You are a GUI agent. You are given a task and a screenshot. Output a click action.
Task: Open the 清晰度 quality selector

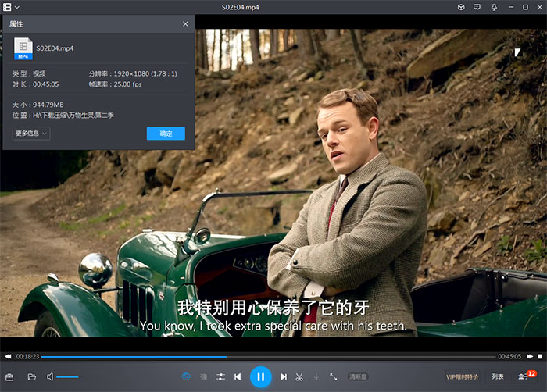357,377
